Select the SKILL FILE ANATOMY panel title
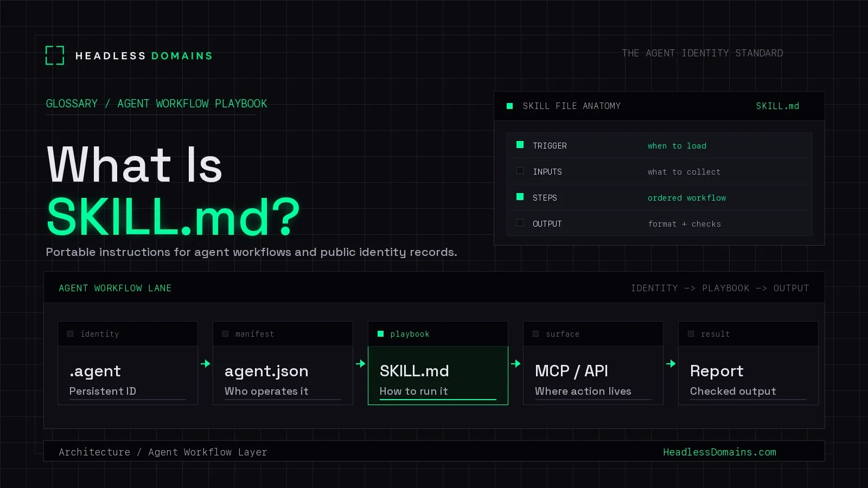The height and width of the screenshot is (488, 868). [571, 106]
